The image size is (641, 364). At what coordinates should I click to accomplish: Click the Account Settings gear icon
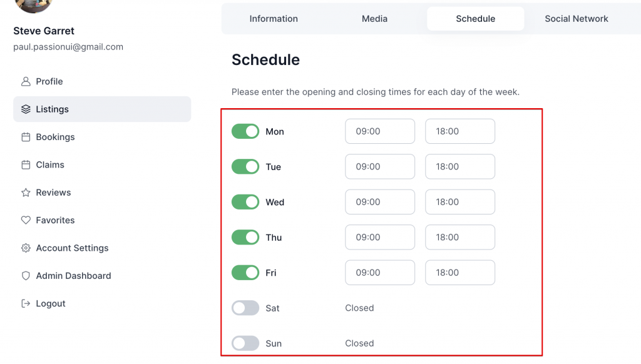[x=26, y=248]
